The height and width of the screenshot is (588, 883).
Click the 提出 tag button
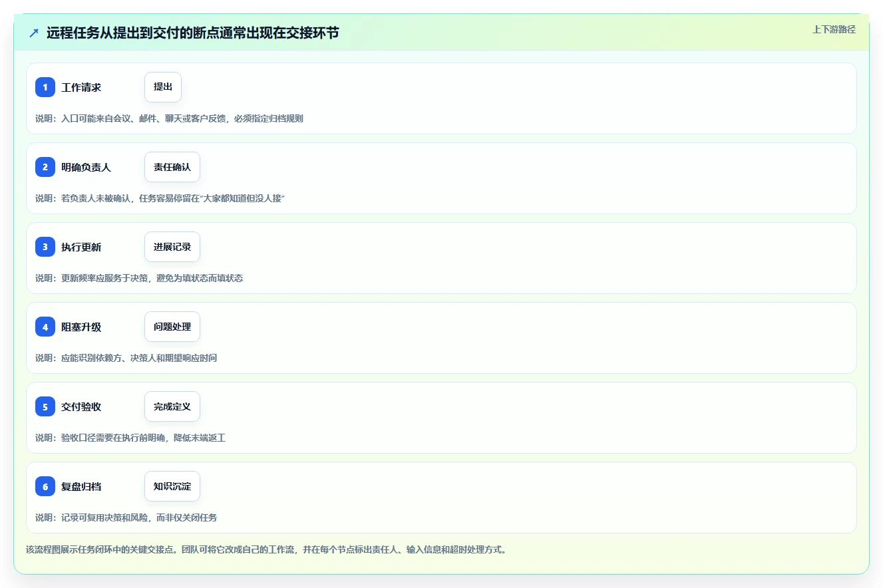pyautogui.click(x=163, y=87)
